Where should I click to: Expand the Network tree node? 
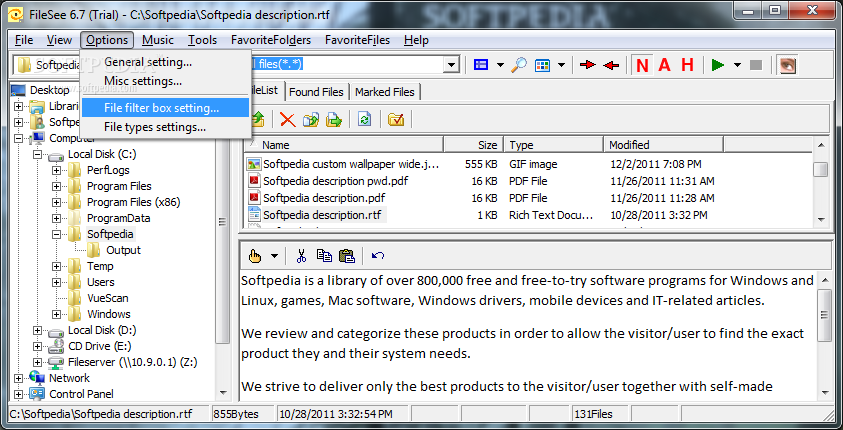click(18, 378)
